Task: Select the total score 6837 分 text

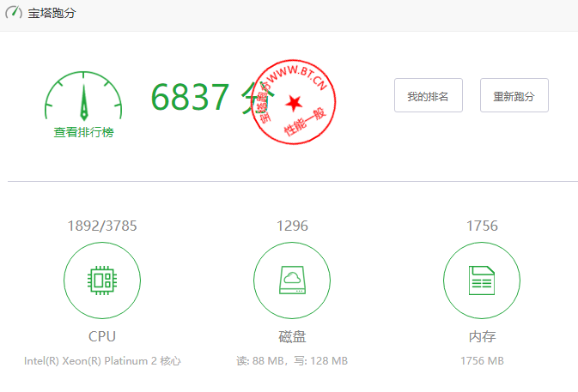Action: pos(213,97)
